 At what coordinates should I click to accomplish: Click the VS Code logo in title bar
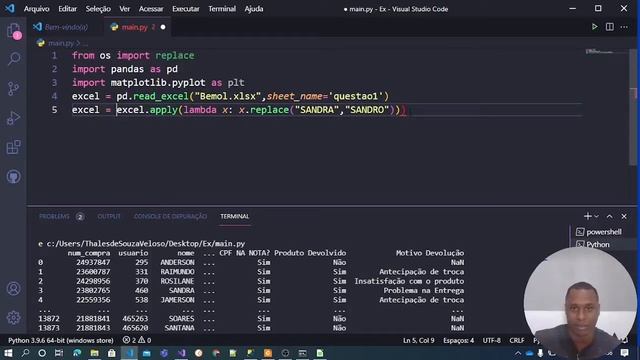tap(9, 9)
